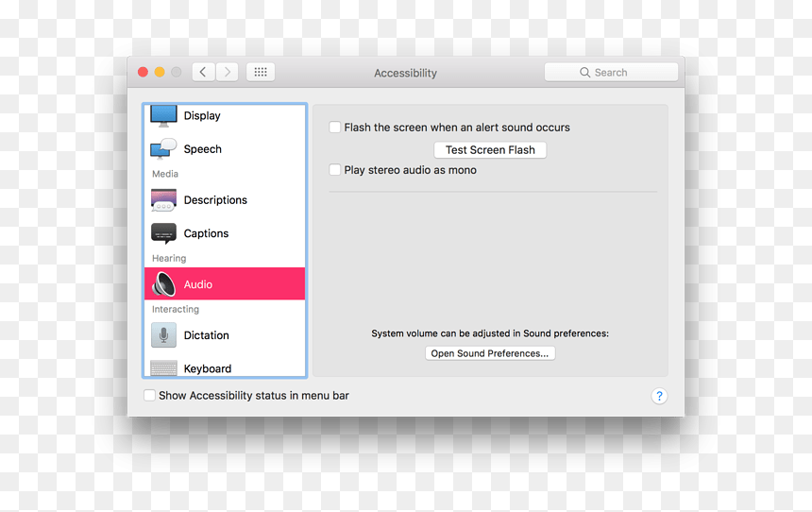812x512 pixels.
Task: Click the Keyboard icon in sidebar
Action: (163, 367)
